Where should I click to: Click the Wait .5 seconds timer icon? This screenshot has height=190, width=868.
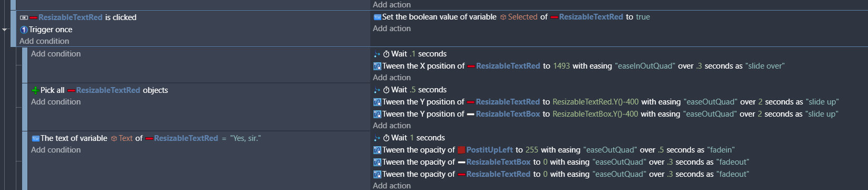point(386,90)
